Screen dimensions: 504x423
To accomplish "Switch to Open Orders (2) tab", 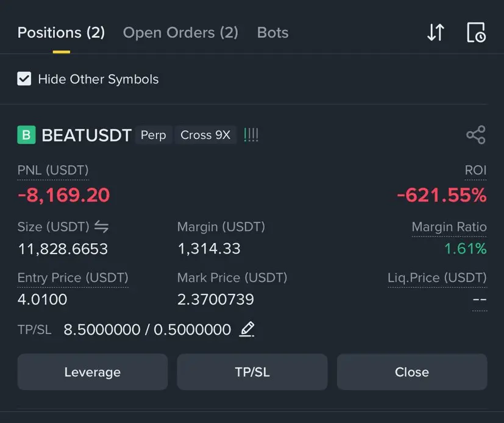I will click(180, 32).
